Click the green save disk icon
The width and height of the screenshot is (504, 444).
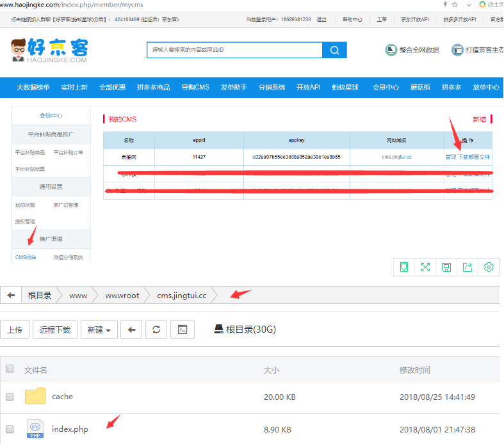click(446, 267)
